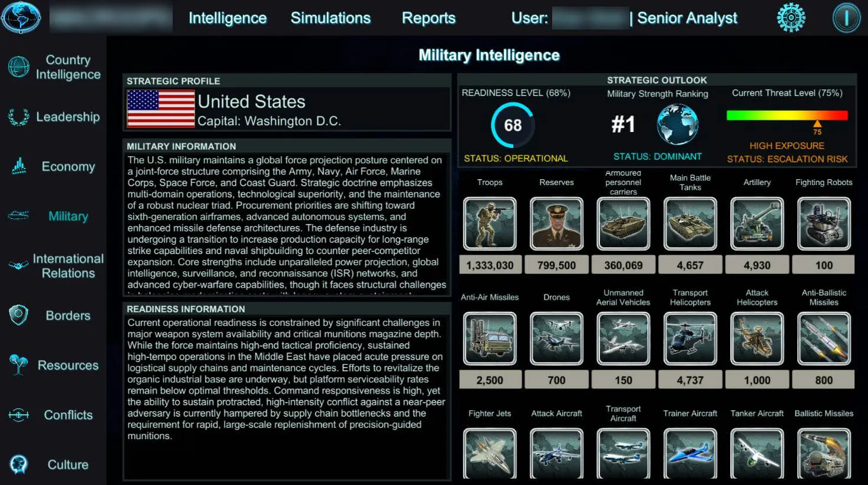Click the Current Threat Level color bar

point(787,116)
